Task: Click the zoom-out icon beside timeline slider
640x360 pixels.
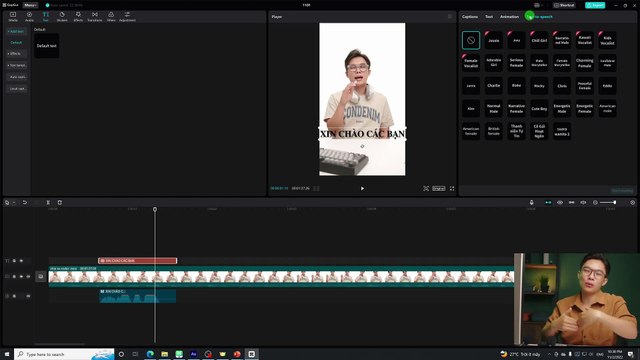Action: pyautogui.click(x=595, y=202)
